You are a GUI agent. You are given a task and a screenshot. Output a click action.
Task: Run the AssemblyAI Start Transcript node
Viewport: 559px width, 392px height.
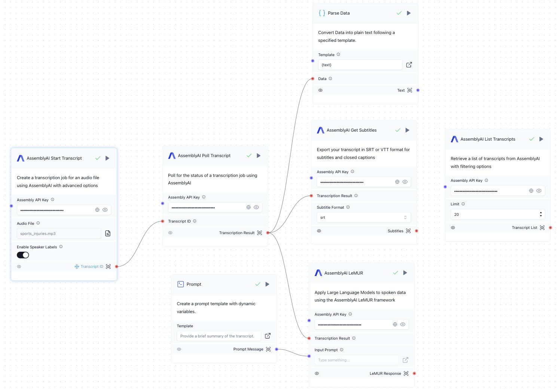pyautogui.click(x=107, y=158)
